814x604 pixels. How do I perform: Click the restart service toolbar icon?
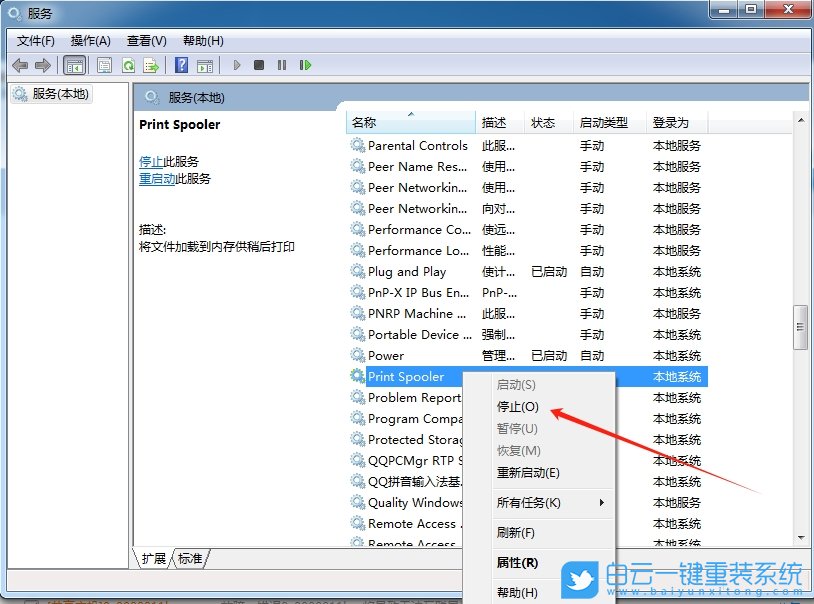pyautogui.click(x=305, y=65)
